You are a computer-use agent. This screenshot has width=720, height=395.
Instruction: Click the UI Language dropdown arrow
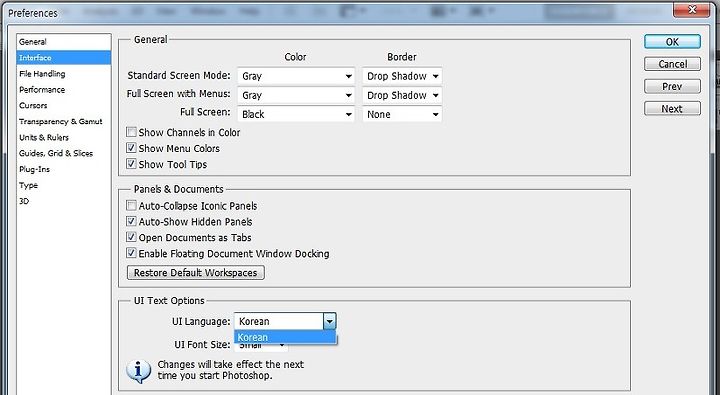(x=329, y=321)
